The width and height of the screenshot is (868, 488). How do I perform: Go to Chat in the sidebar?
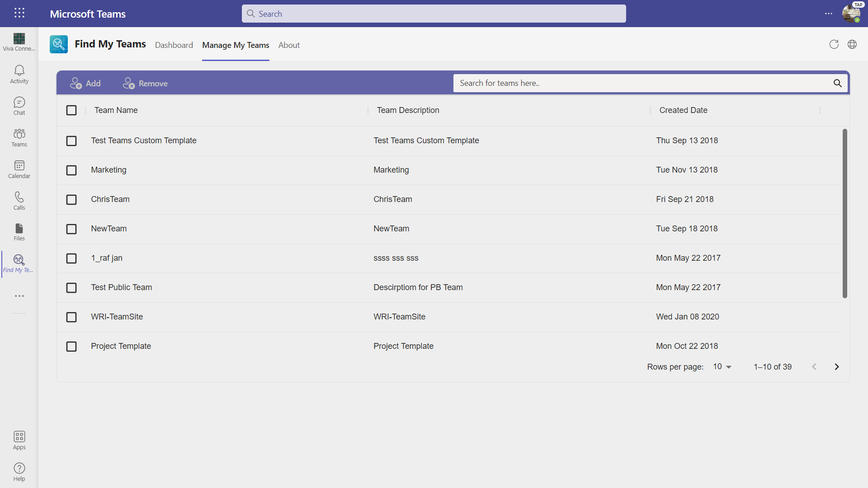tap(19, 106)
